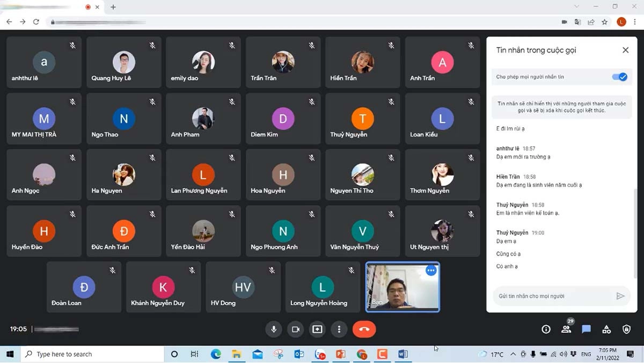Toggle the camera in the call controls

295,329
